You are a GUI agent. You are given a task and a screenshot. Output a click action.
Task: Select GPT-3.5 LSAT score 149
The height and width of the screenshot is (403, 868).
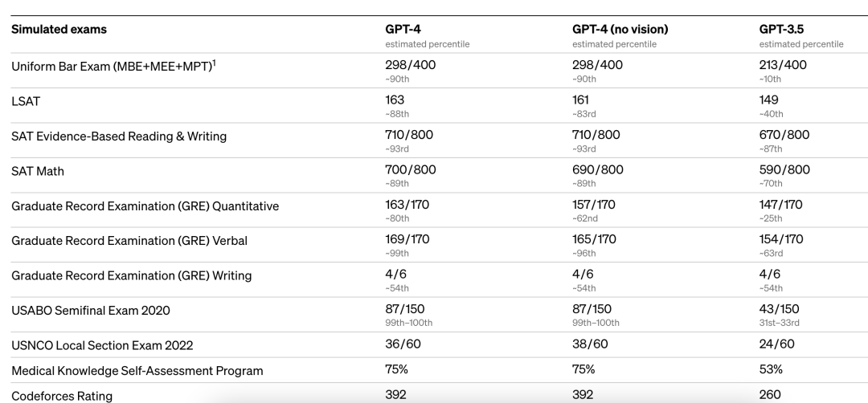coord(768,100)
